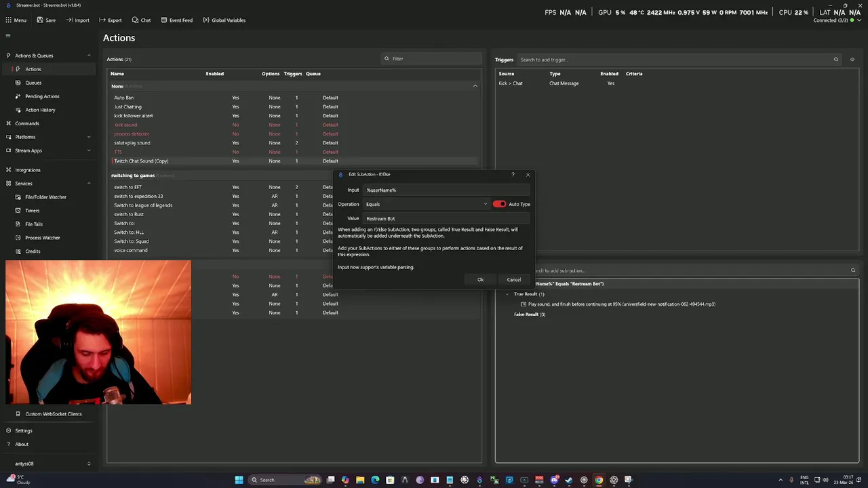
Task: Open Settings in the sidebar
Action: coord(24,430)
